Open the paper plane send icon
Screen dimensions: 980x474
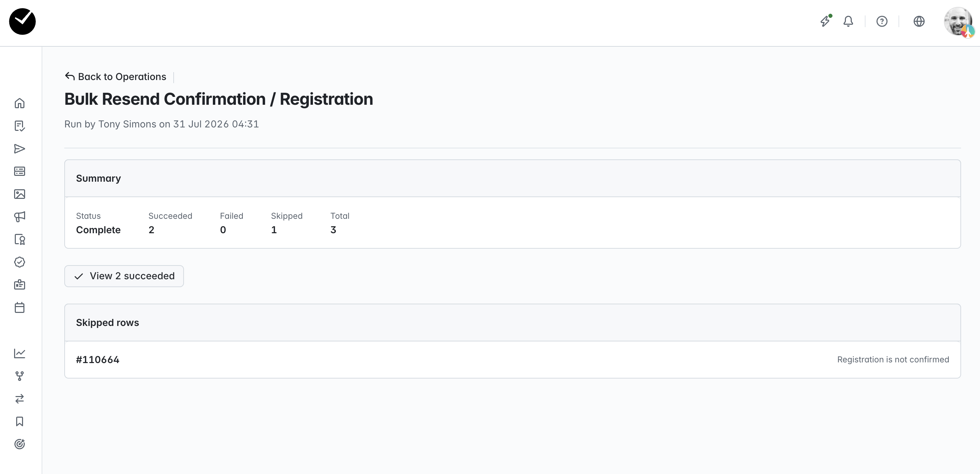(19, 149)
